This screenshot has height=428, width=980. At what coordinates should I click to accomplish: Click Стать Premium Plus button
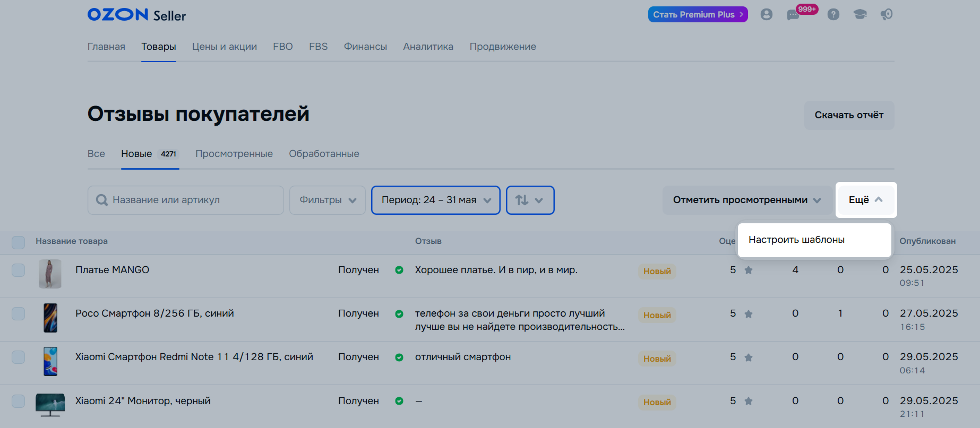point(698,14)
